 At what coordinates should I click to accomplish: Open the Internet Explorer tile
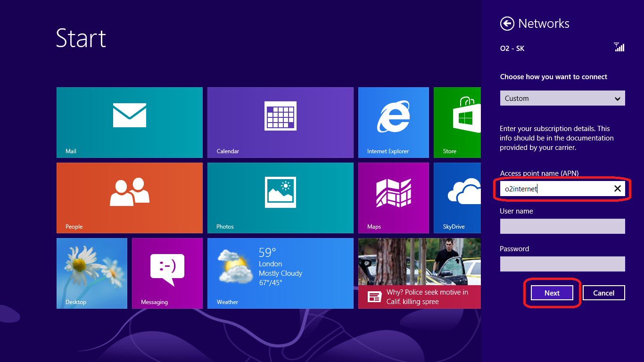[393, 122]
